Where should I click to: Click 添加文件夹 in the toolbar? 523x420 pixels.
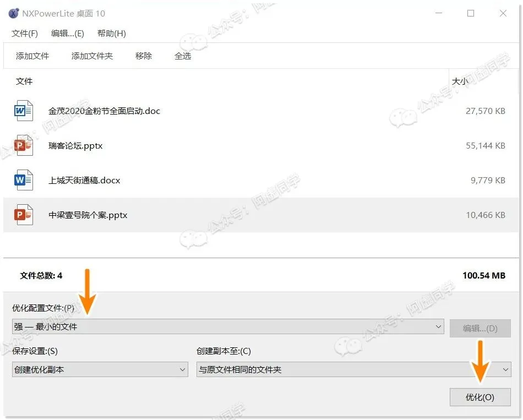click(92, 56)
